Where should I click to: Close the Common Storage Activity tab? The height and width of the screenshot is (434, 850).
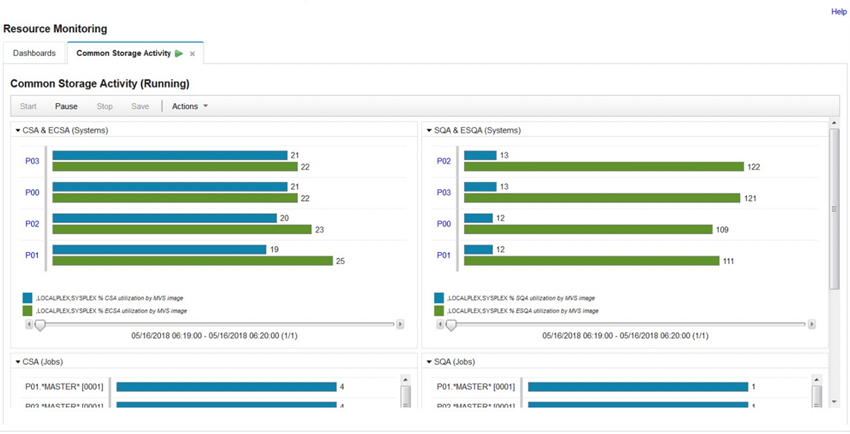coord(192,54)
